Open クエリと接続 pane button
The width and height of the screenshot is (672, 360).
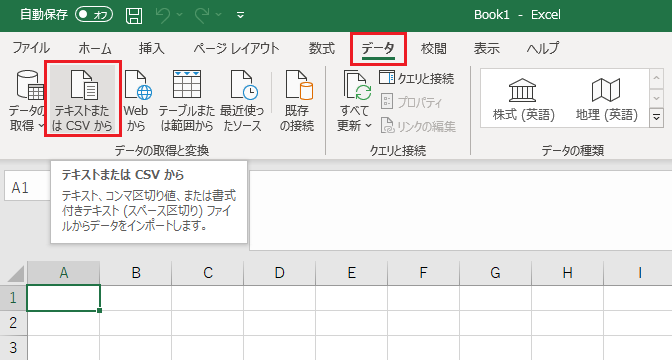click(417, 78)
